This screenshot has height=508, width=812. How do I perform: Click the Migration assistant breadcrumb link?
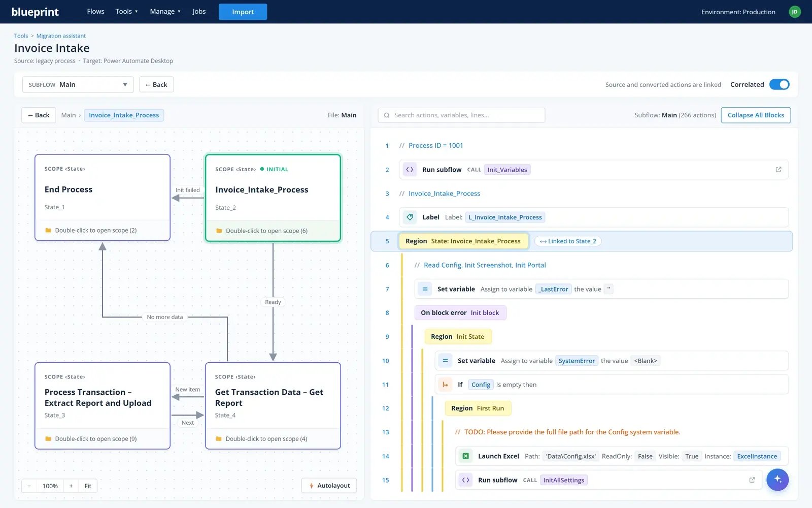coord(61,36)
